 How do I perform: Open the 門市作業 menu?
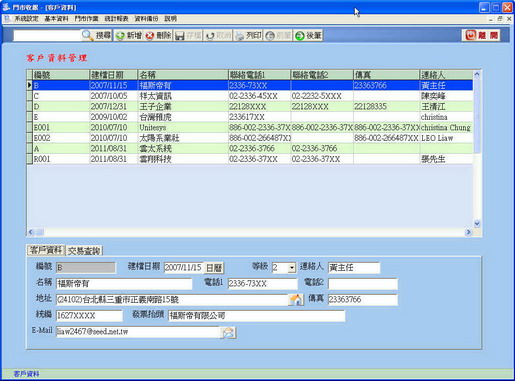pos(86,19)
